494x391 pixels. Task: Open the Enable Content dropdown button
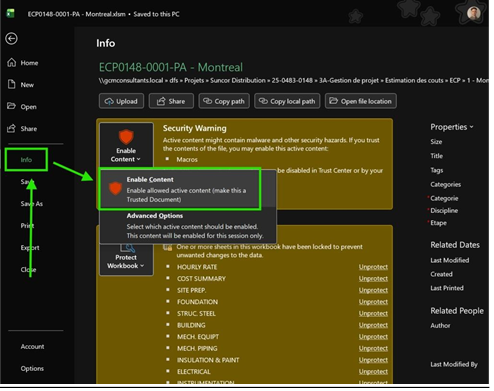(127, 145)
